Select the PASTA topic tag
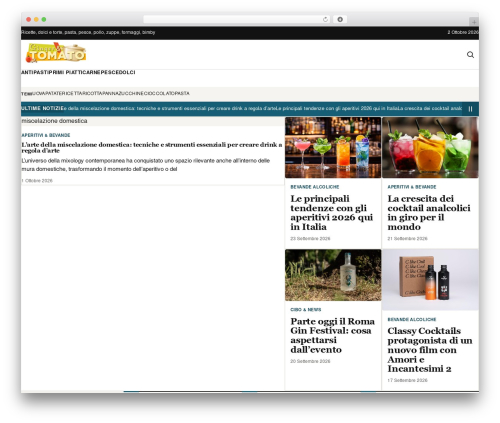 [182, 93]
